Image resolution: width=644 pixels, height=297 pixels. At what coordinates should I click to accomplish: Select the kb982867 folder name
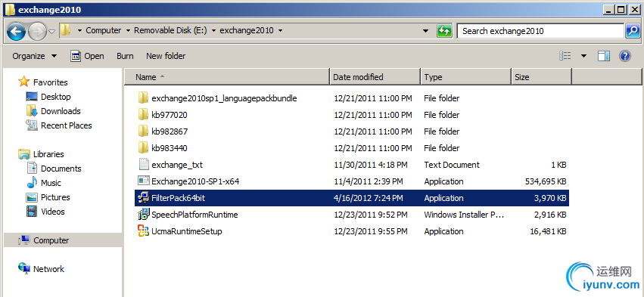170,131
